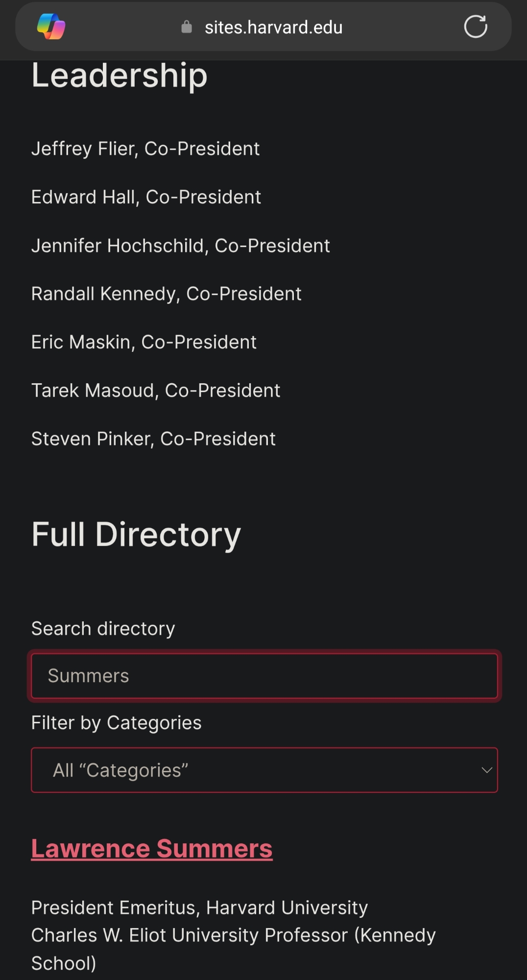This screenshot has width=527, height=980.
Task: Click the Full Directory heading
Action: click(136, 534)
